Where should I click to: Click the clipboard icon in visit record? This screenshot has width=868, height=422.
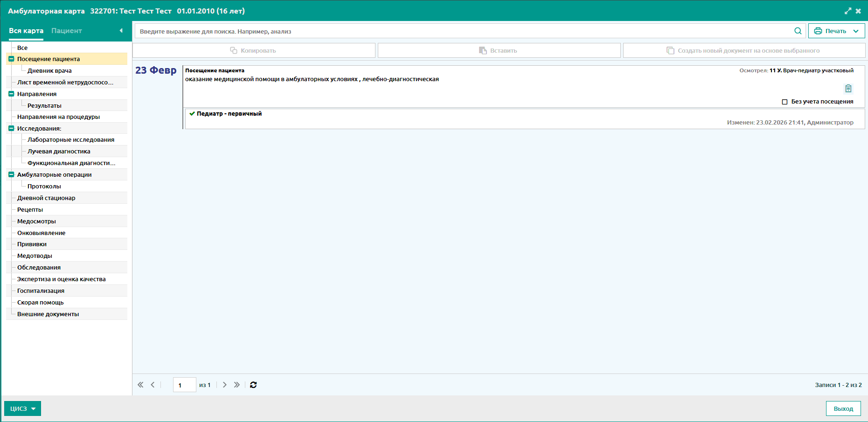pyautogui.click(x=848, y=88)
